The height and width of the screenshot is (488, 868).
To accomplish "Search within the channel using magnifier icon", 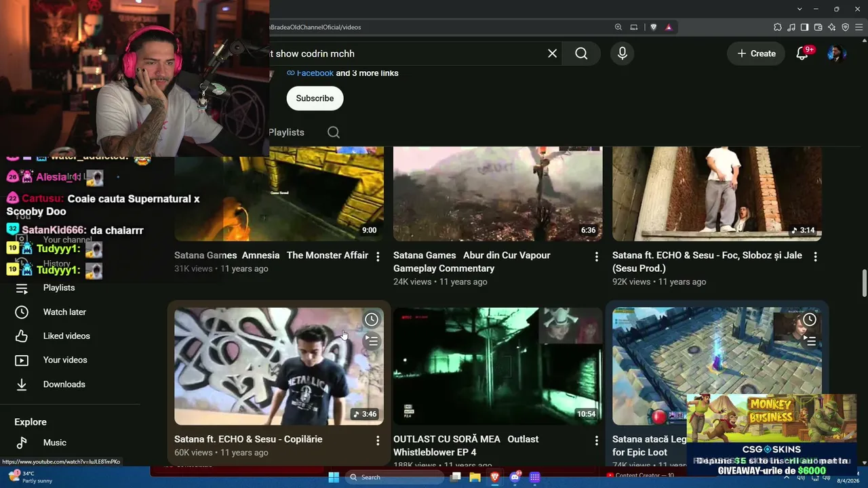I will [334, 132].
